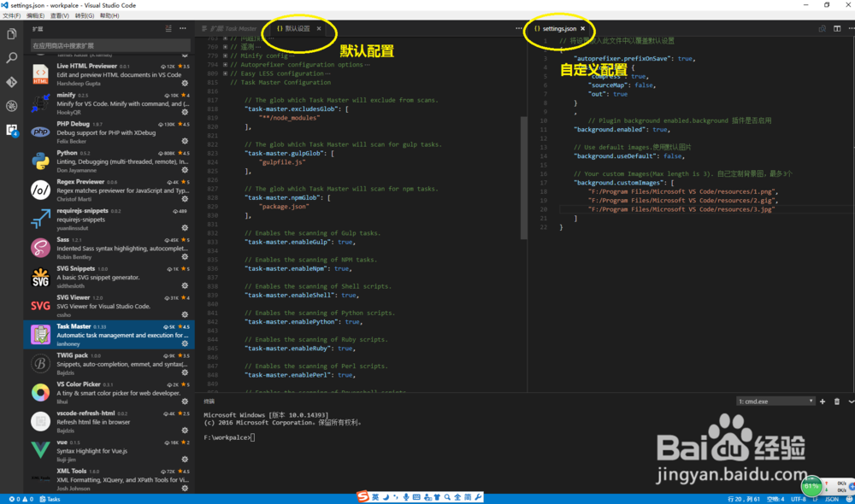This screenshot has width=855, height=504.
Task: Switch to the 扩展: Task Master tab
Action: pos(229,28)
